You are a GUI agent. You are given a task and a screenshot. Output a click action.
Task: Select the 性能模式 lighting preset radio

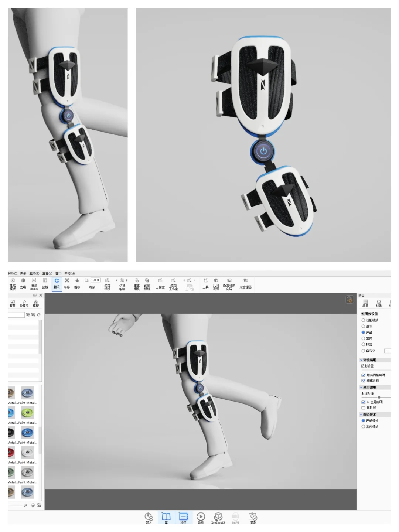click(x=363, y=320)
